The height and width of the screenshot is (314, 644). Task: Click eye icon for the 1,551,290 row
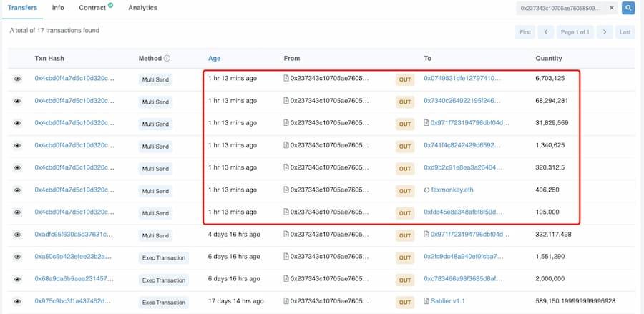[17, 257]
